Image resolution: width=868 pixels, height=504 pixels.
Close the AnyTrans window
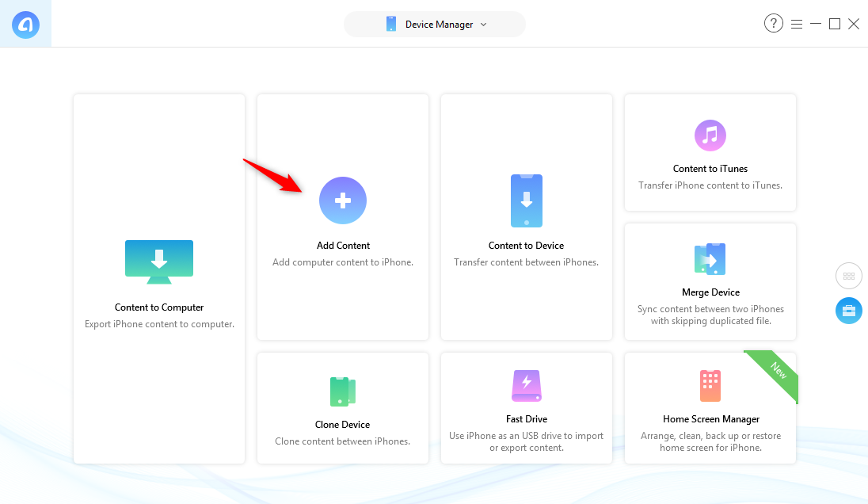pos(854,24)
